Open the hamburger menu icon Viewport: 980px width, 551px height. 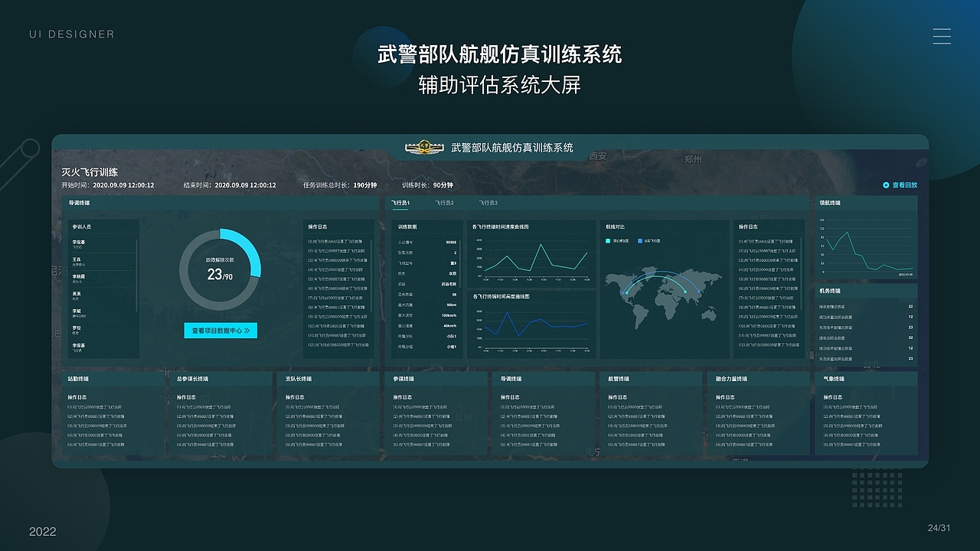[942, 36]
